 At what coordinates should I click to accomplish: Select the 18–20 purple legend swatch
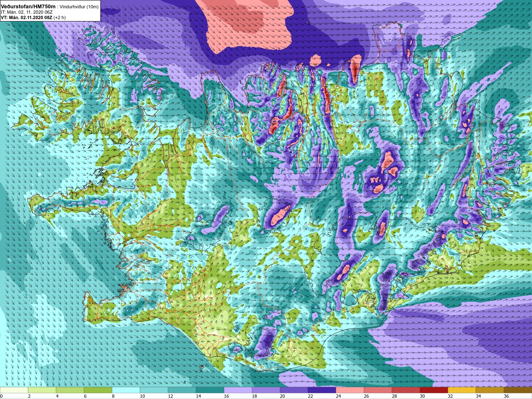(266, 390)
